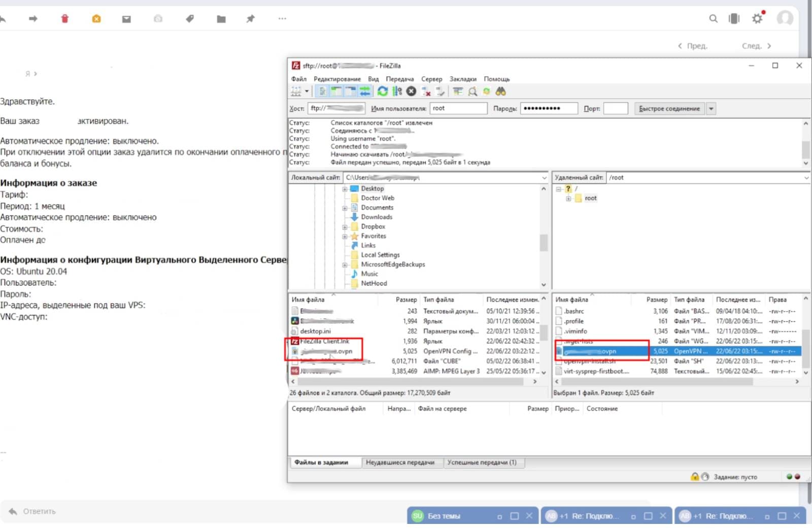
Task: Open mail settings gear icon
Action: point(758,18)
